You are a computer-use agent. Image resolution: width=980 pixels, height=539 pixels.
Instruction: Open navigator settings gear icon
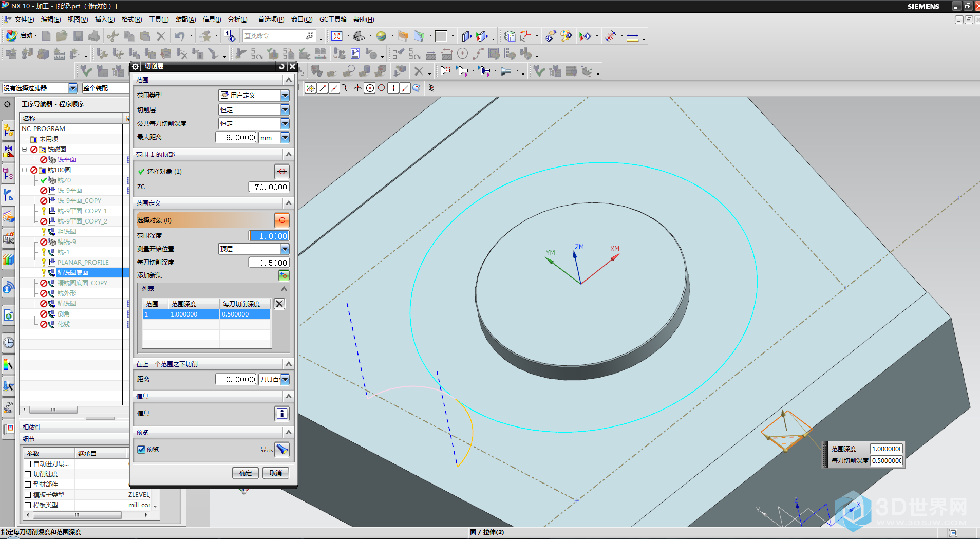(7, 104)
